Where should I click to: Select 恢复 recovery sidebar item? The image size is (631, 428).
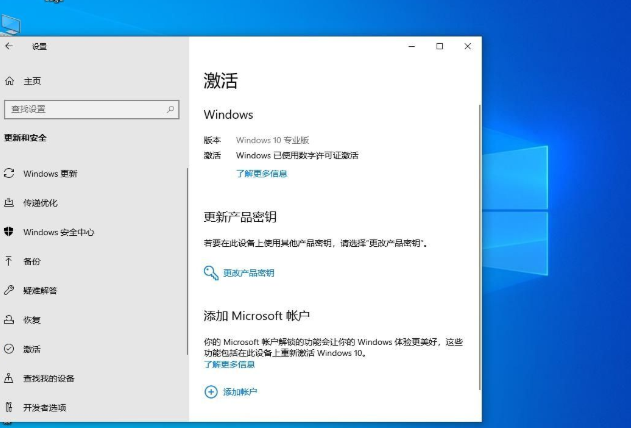click(32, 320)
